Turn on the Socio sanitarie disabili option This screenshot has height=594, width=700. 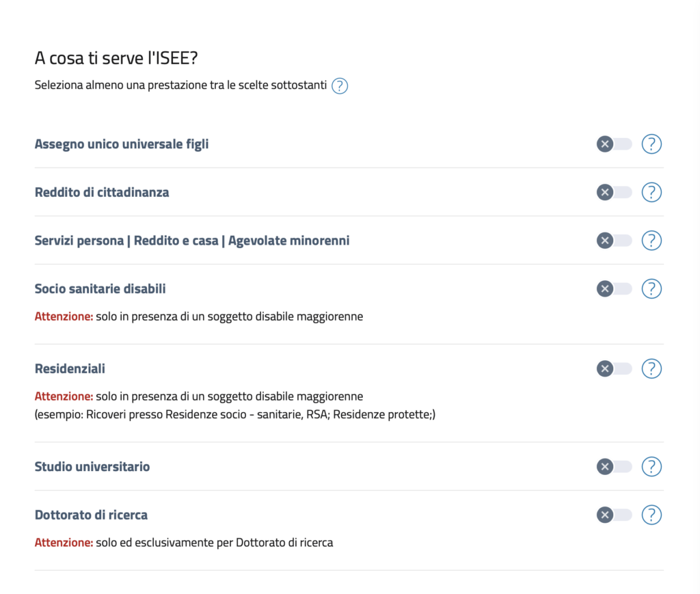click(x=614, y=288)
